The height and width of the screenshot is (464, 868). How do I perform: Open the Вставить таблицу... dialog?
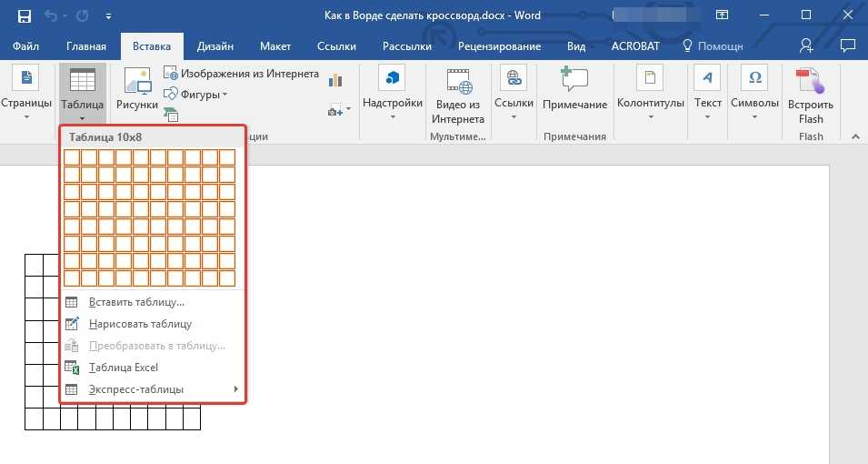(136, 302)
